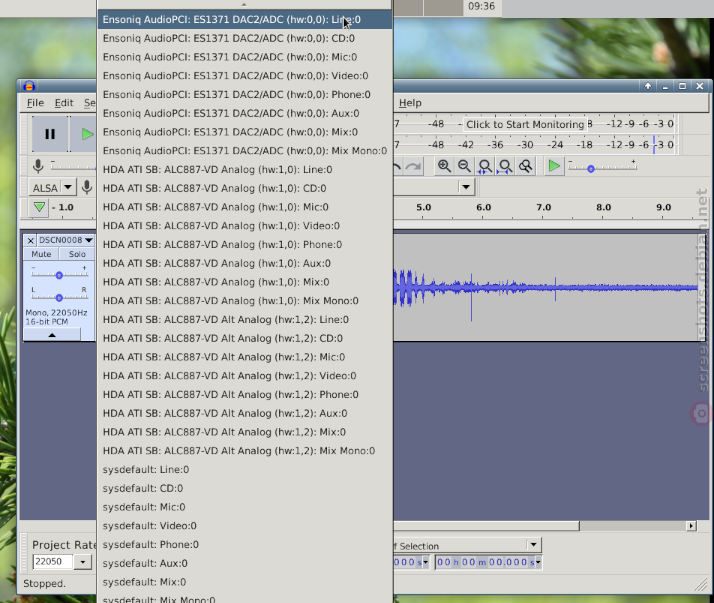Open the Edit menu
Viewport: 714px width, 603px height.
click(64, 103)
